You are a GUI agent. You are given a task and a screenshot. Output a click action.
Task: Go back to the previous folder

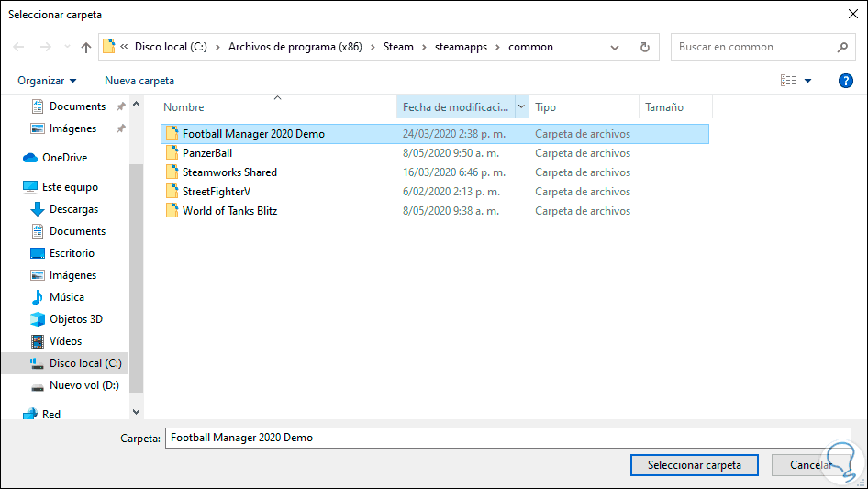click(x=18, y=47)
